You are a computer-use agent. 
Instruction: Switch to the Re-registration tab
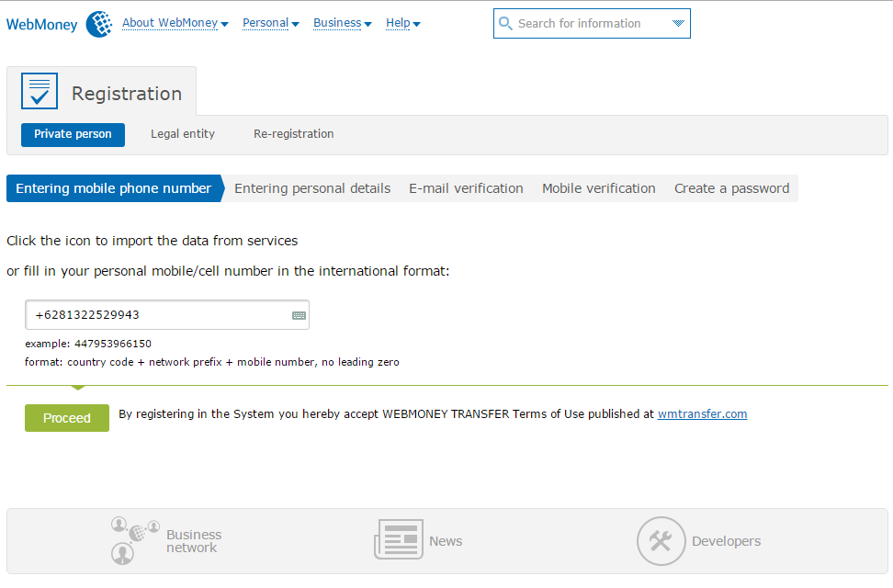tap(294, 134)
